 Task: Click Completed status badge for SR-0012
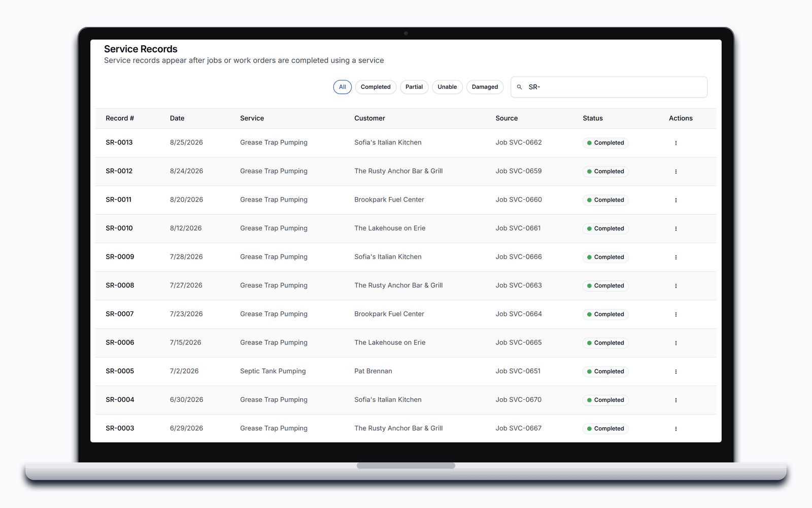point(605,172)
